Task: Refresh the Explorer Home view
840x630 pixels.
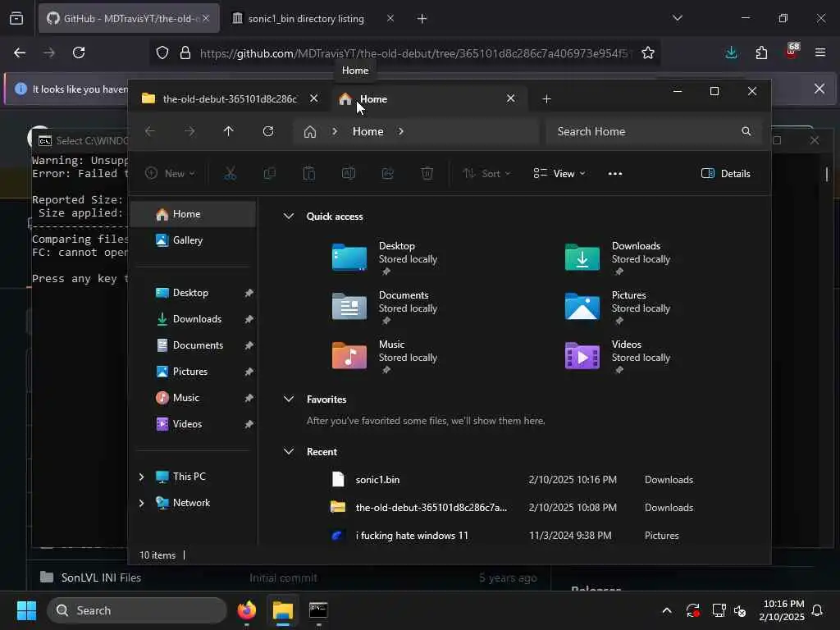Action: [x=268, y=131]
